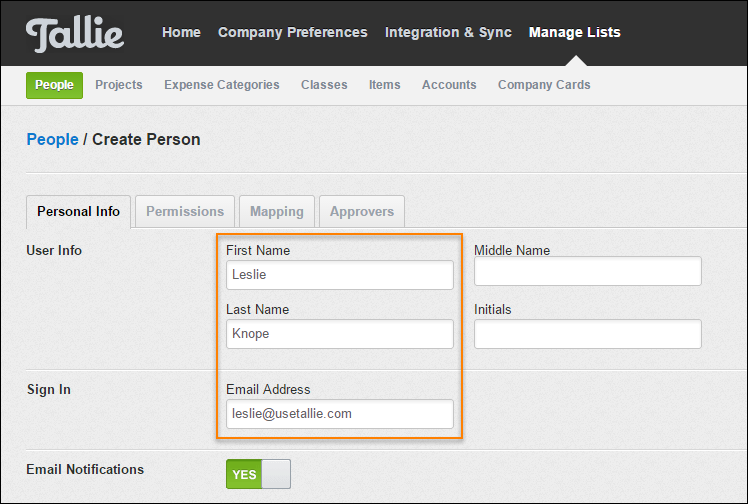Select the Manage Lists menu item

[x=574, y=32]
